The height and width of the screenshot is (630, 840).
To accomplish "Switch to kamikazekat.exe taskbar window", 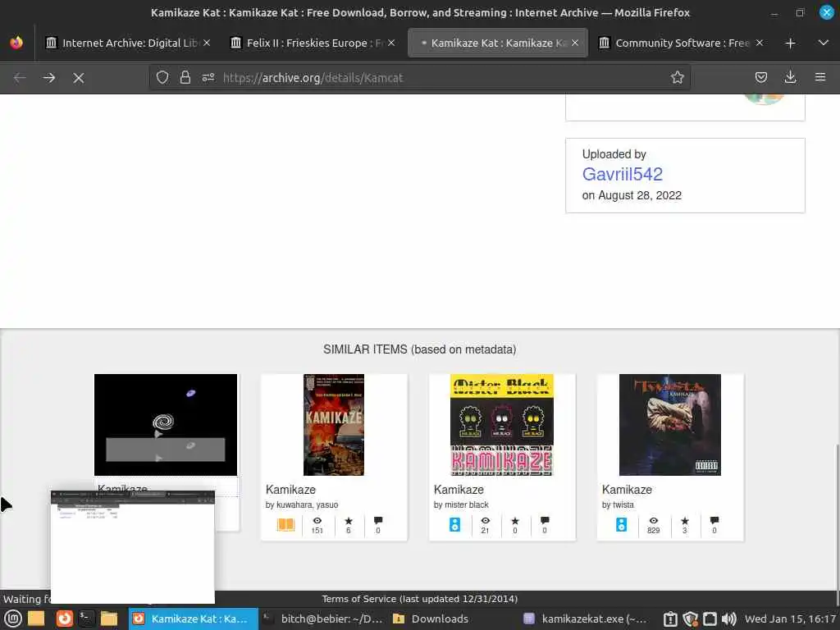I will 585,619.
